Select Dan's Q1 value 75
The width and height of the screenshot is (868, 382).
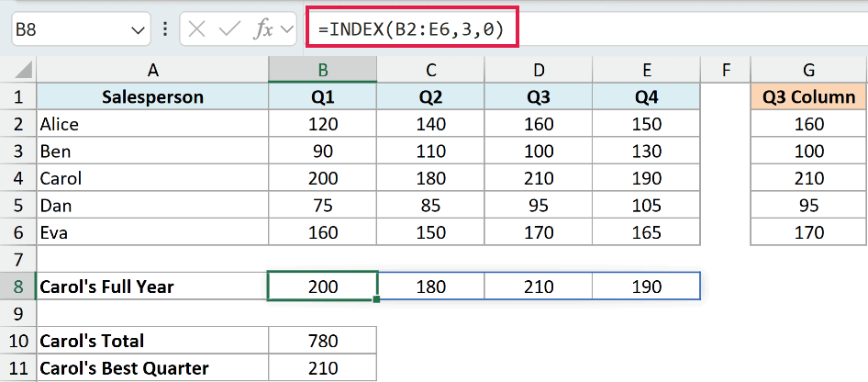pos(323,206)
